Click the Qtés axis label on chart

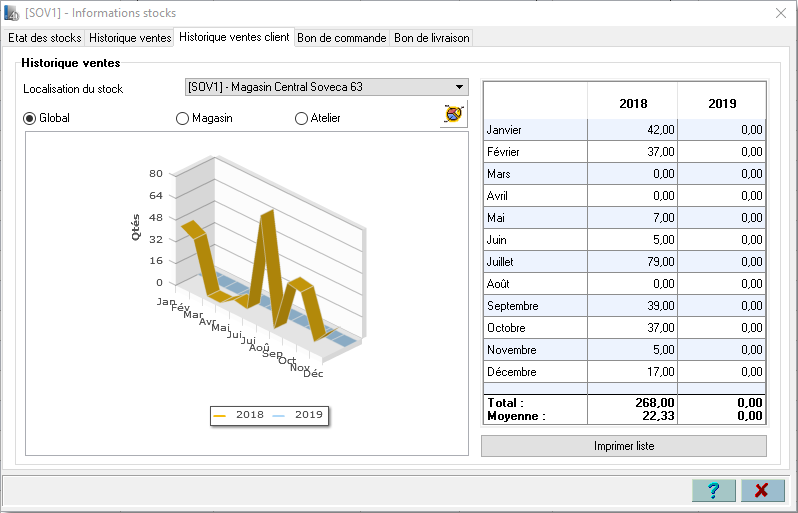click(135, 227)
